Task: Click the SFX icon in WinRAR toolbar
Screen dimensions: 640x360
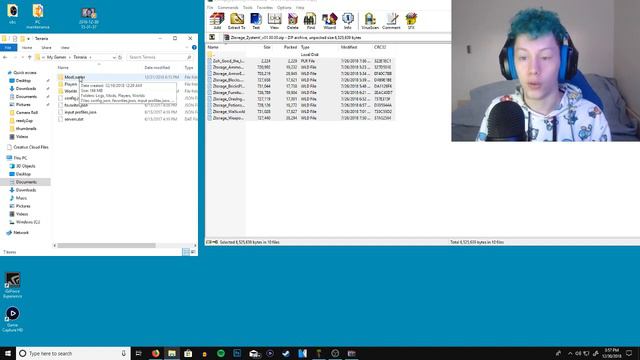Action: coord(411,20)
